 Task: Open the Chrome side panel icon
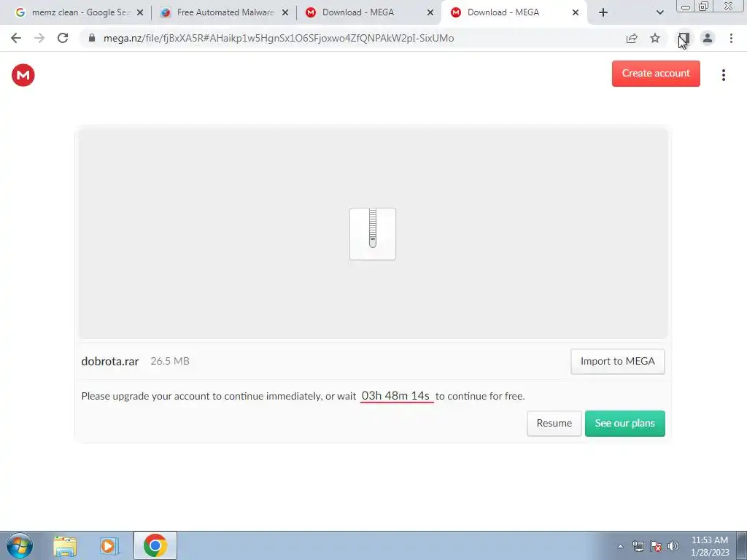click(684, 38)
